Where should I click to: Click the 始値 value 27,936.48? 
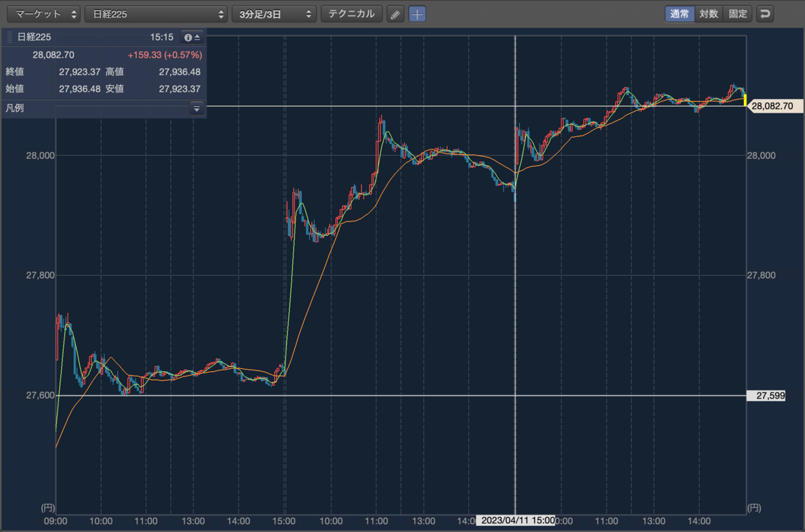80,89
